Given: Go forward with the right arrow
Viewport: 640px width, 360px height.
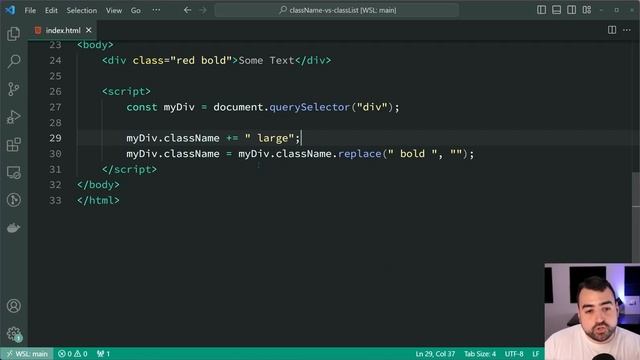Looking at the screenshot, I should pos(203,10).
